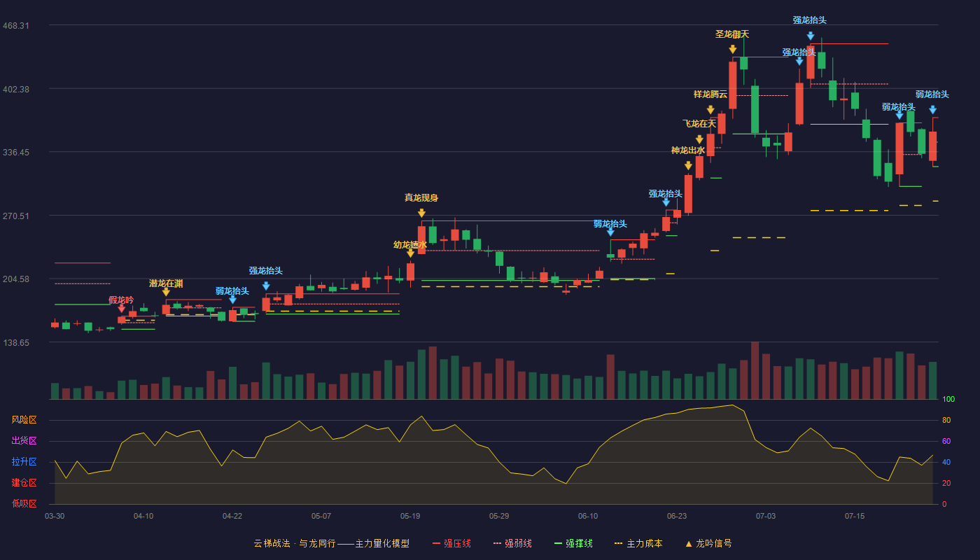The height and width of the screenshot is (560, 980).
Task: Click the 07-15 date label
Action: (x=855, y=516)
